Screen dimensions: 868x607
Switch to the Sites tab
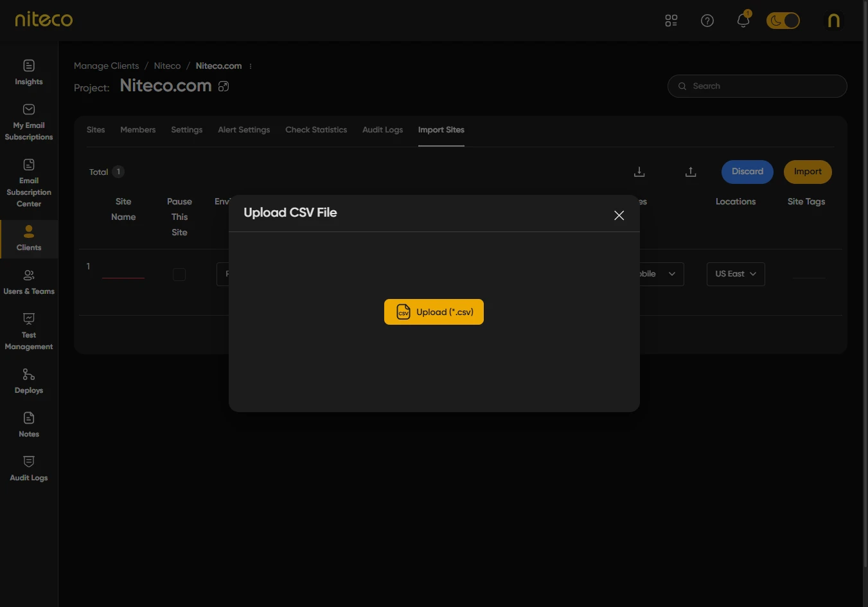tap(96, 130)
